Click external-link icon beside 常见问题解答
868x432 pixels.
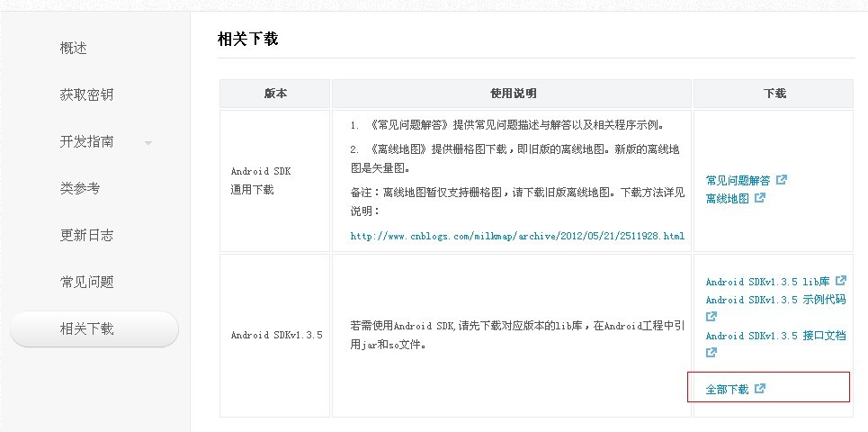point(782,180)
